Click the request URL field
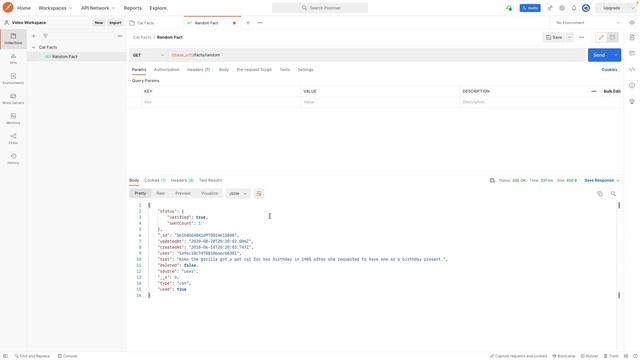The image size is (640, 360). pos(377,55)
